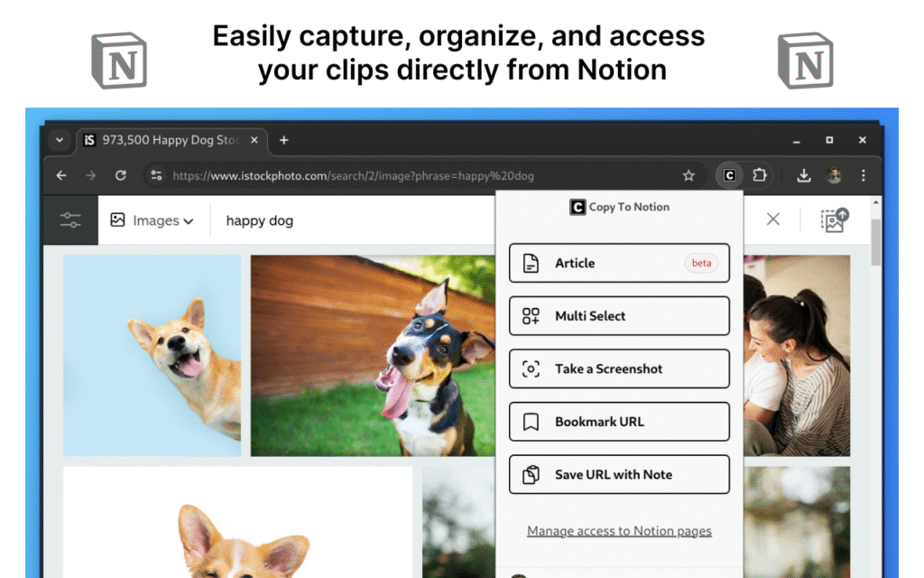Open the browser extensions puzzle icon
The image size is (924, 578).
759,176
